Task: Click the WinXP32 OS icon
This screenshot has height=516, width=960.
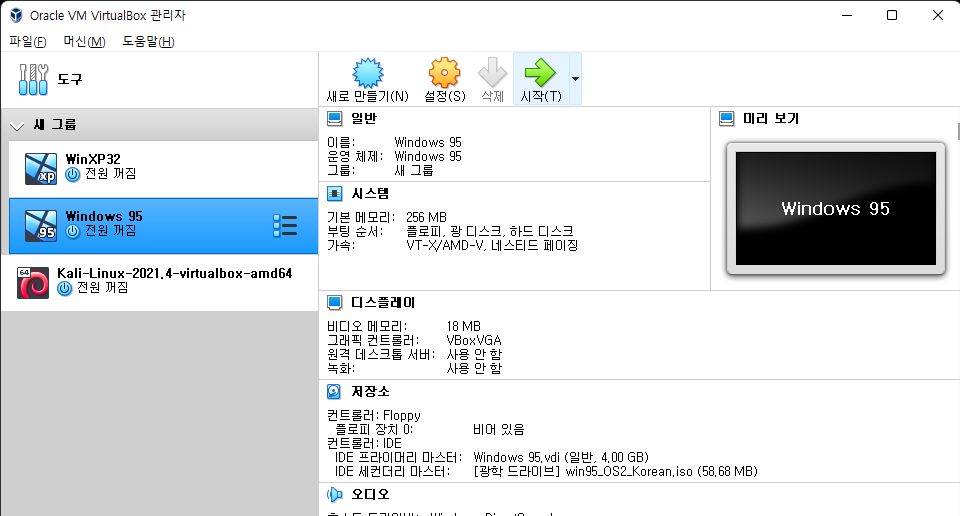Action: pos(41,169)
